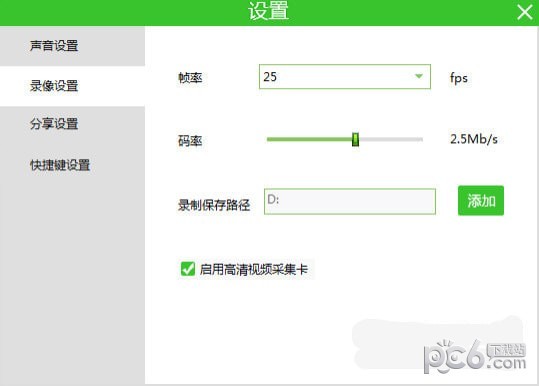This screenshot has height=386, width=539.
Task: Click the 设置 title text
Action: tap(268, 11)
